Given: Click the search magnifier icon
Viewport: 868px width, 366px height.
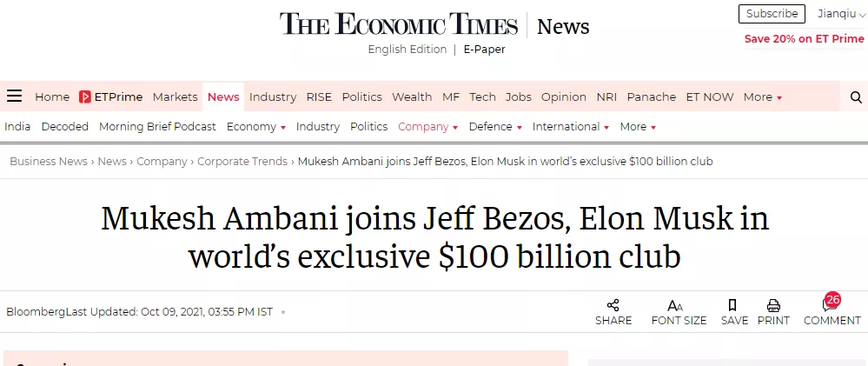Looking at the screenshot, I should (856, 97).
